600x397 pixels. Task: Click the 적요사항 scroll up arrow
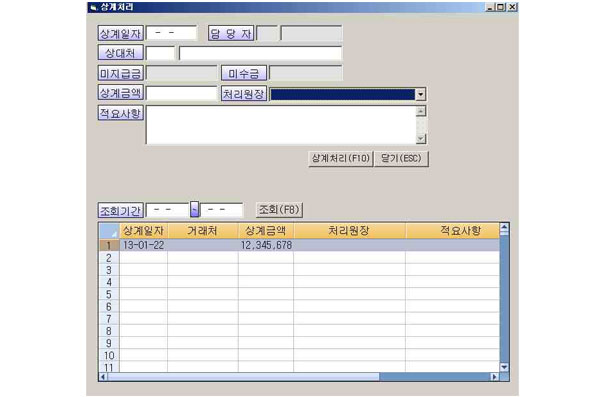click(421, 111)
